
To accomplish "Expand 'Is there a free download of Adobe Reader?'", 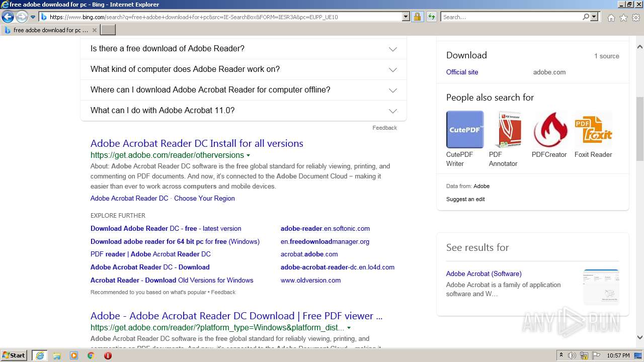I will 244,49.
